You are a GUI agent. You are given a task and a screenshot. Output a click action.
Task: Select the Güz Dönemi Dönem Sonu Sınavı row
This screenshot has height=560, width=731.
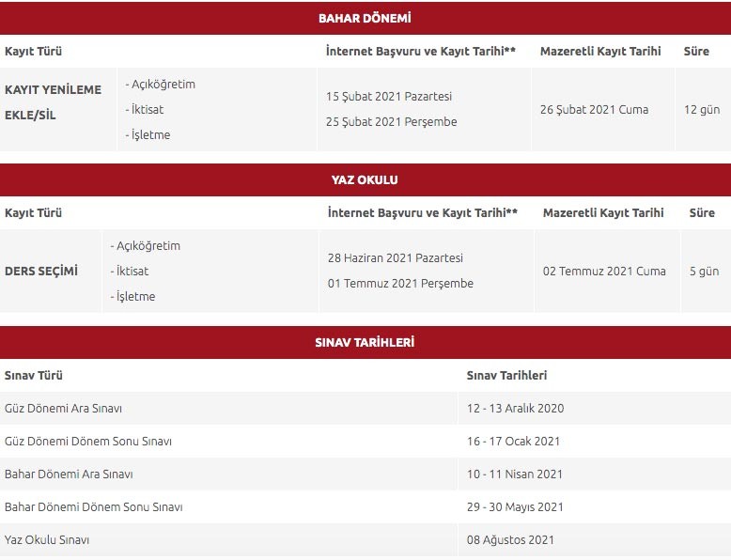click(88, 442)
